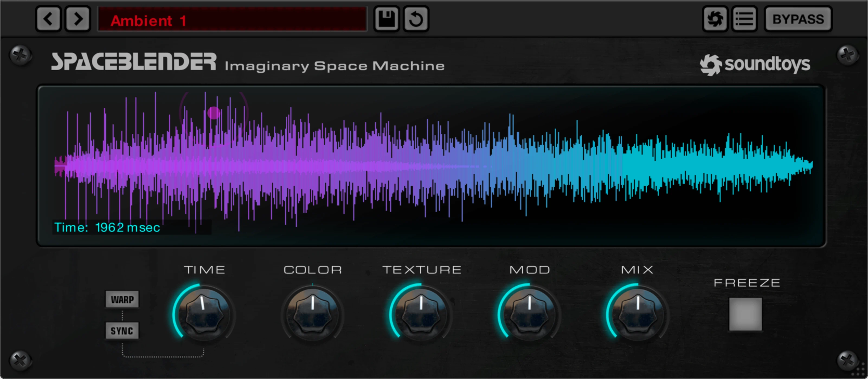The width and height of the screenshot is (868, 379).
Task: Click the MOD knob
Action: click(x=530, y=314)
